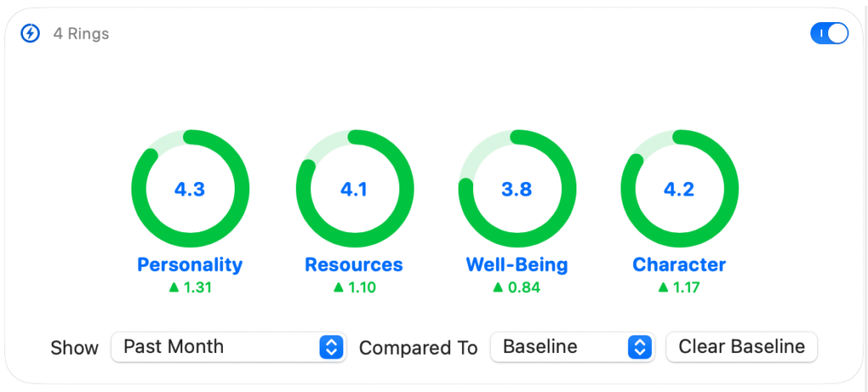Select the Character label

point(680,265)
